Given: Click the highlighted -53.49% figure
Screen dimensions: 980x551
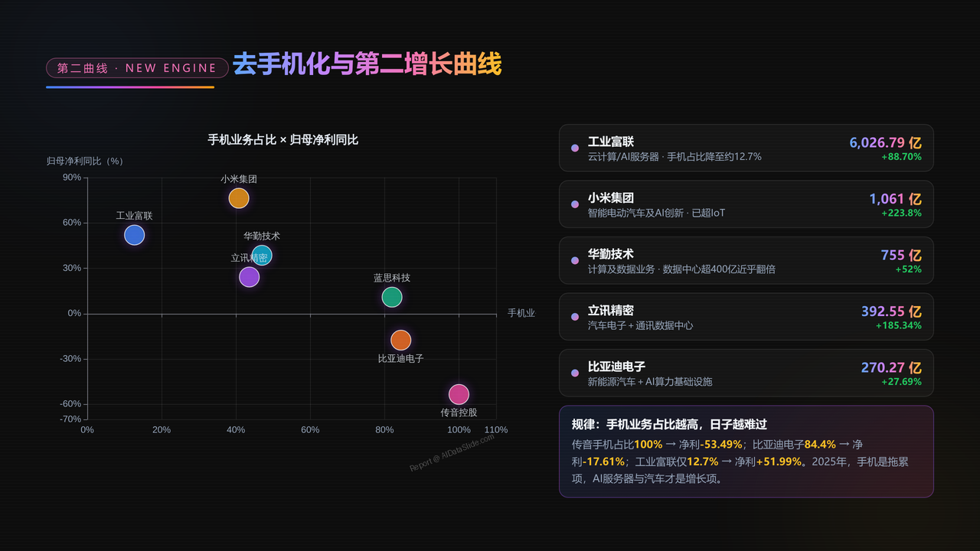Looking at the screenshot, I should (720, 445).
